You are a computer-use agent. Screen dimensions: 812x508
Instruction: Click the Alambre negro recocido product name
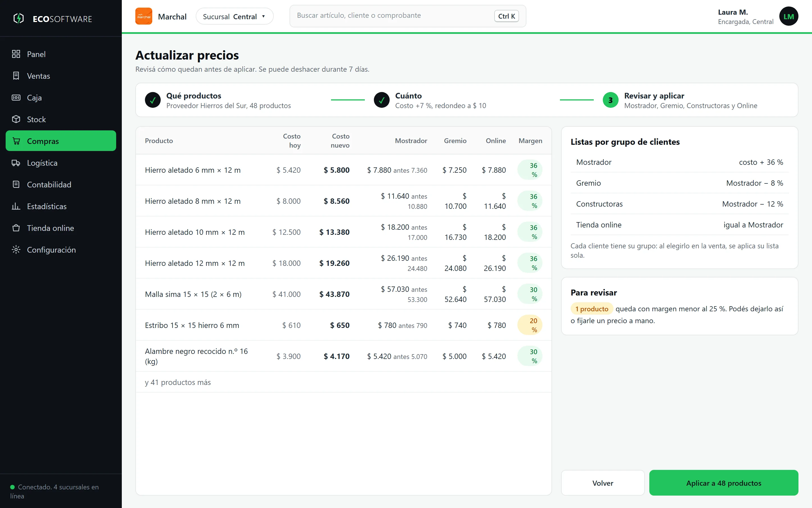click(x=196, y=356)
